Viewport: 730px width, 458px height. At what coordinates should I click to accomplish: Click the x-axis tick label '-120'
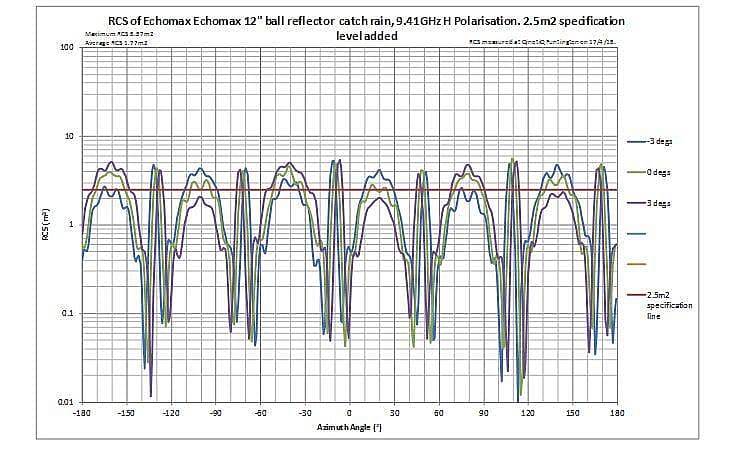[x=171, y=413]
